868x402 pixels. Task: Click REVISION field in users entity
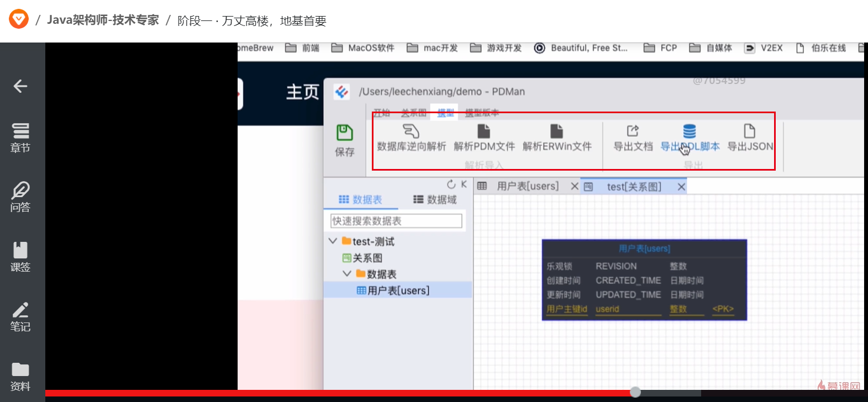click(x=616, y=266)
